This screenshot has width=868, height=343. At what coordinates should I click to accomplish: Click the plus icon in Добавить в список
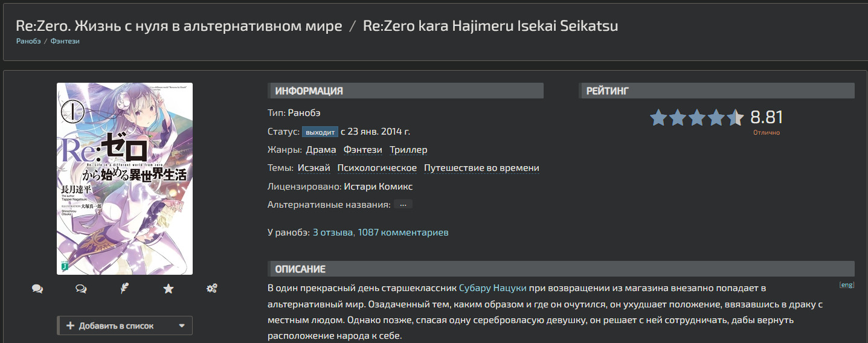(x=70, y=325)
